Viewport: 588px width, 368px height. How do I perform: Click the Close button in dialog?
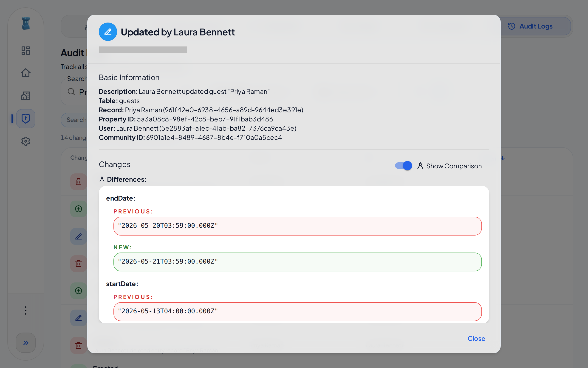point(476,338)
